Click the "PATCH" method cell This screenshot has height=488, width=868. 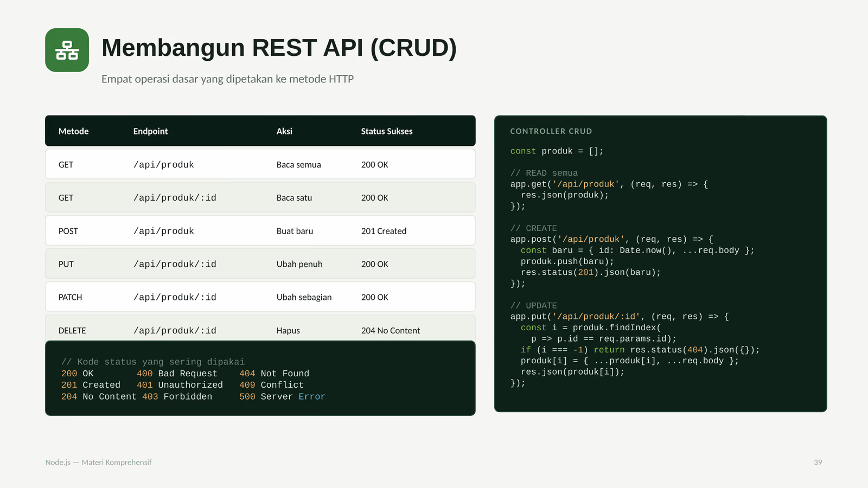point(71,297)
